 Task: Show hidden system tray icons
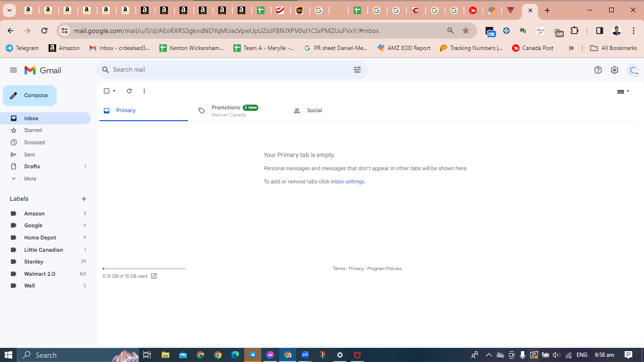point(488,355)
